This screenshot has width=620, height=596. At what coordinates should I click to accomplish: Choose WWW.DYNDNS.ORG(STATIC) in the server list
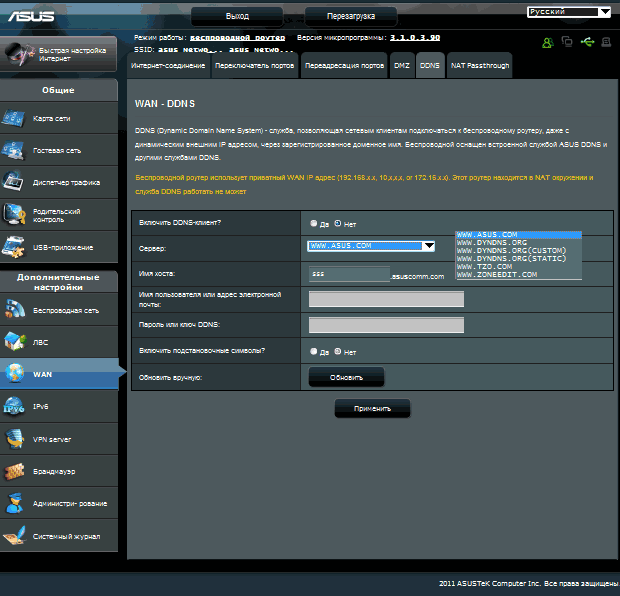click(x=518, y=259)
